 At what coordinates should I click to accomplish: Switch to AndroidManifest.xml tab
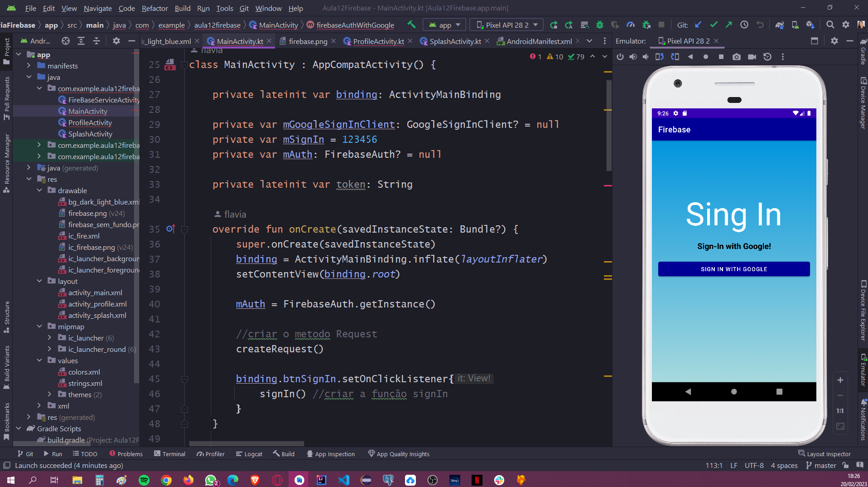point(539,41)
